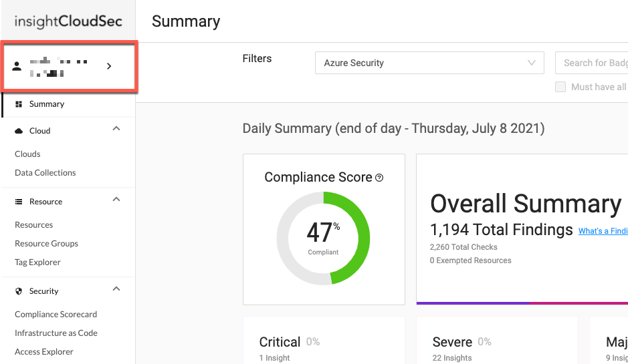Screen dimensions: 628x364
Task: Click the '2,260 Total Checks' text
Action: pos(463,247)
